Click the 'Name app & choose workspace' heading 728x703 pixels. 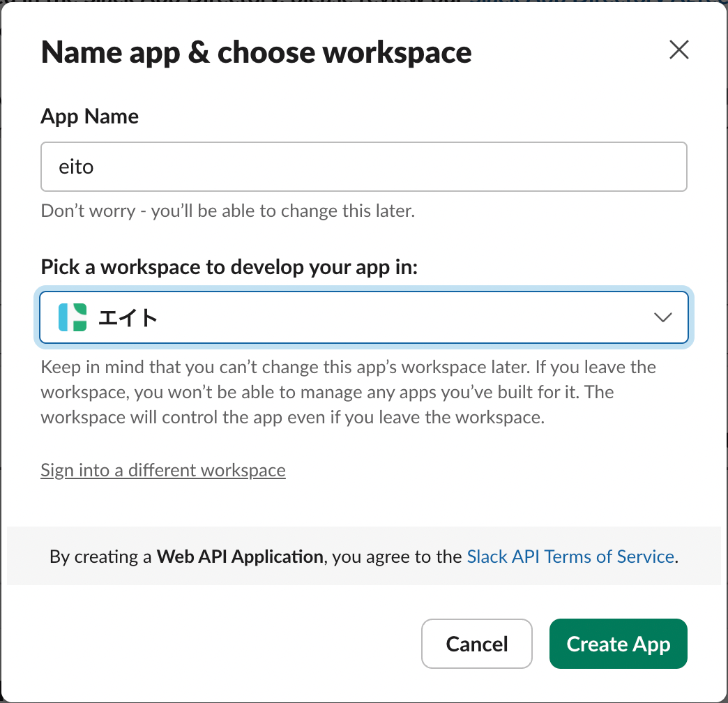tap(257, 52)
